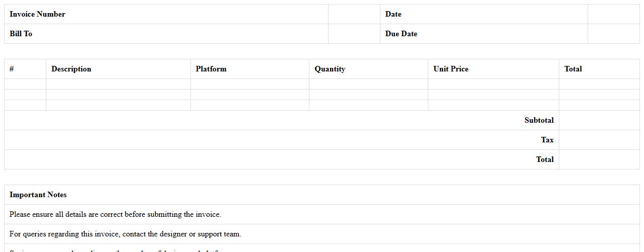Image resolution: width=644 pixels, height=252 pixels.
Task: Click the # column header
Action: pyautogui.click(x=12, y=69)
